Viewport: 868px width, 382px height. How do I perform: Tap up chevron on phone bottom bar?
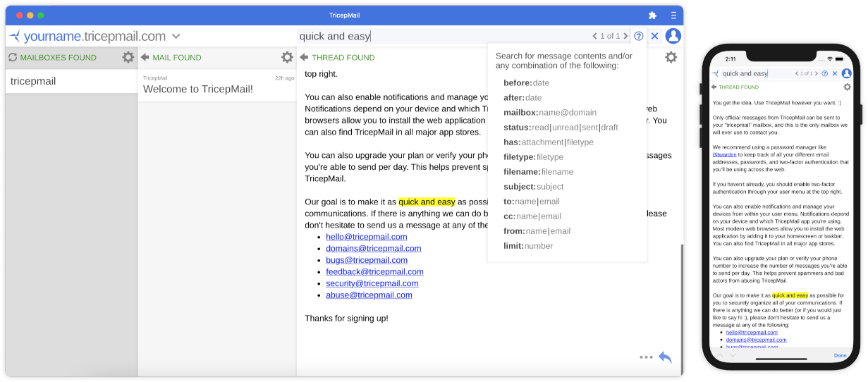(719, 355)
